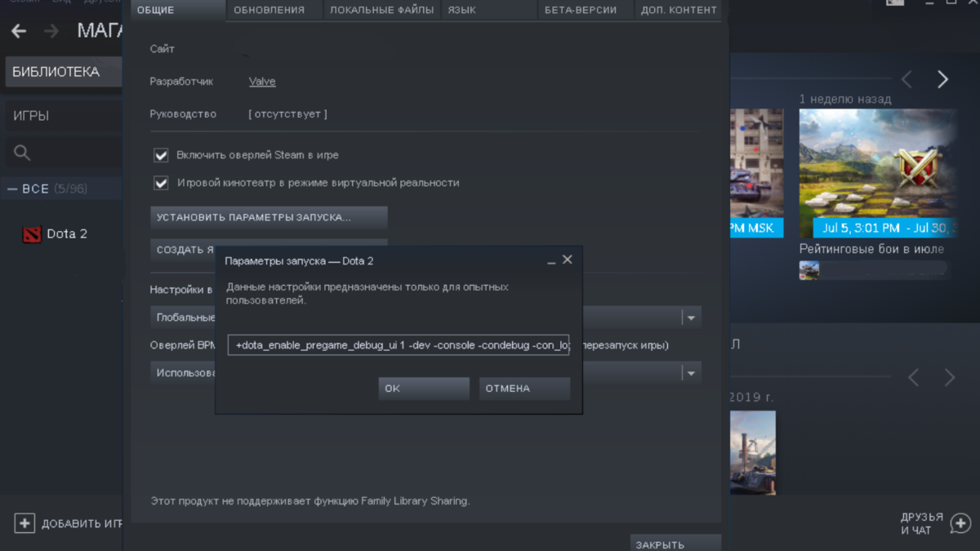The height and width of the screenshot is (551, 980).
Task: Click the launch options text field
Action: [x=399, y=345]
